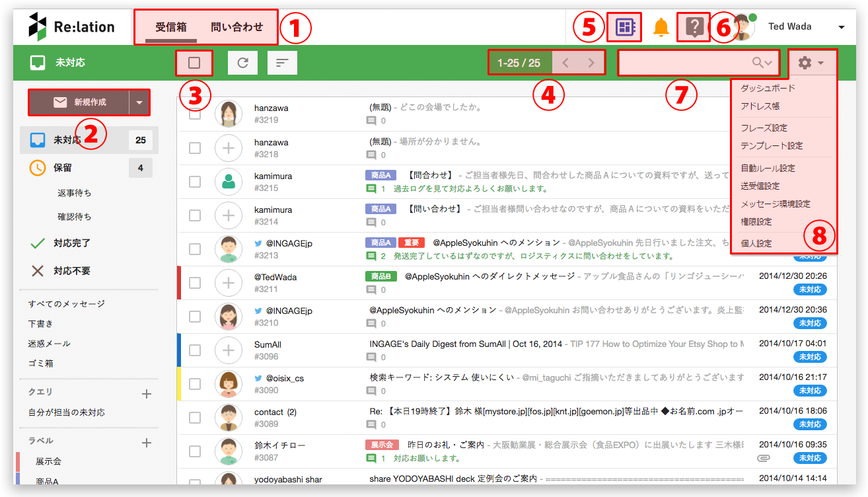Select 送受信設定 from settings menu
868x497 pixels.
pyautogui.click(x=760, y=186)
